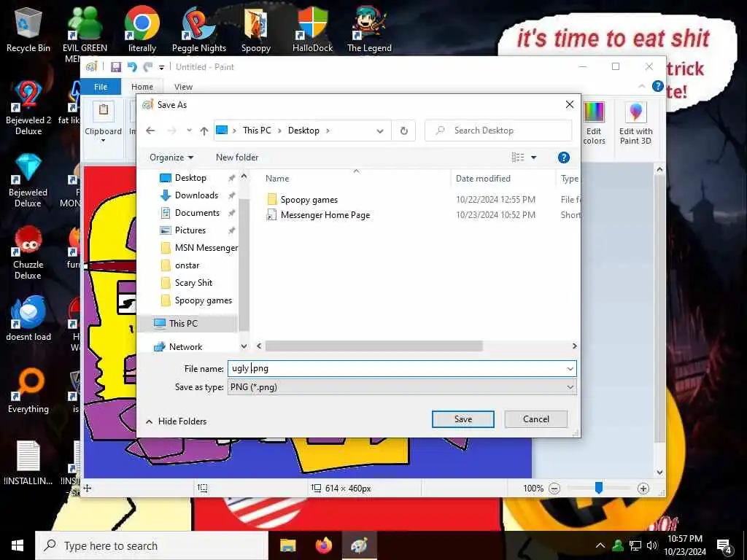The width and height of the screenshot is (747, 560).
Task: Click Undo arrow in Paint title bar
Action: (132, 67)
